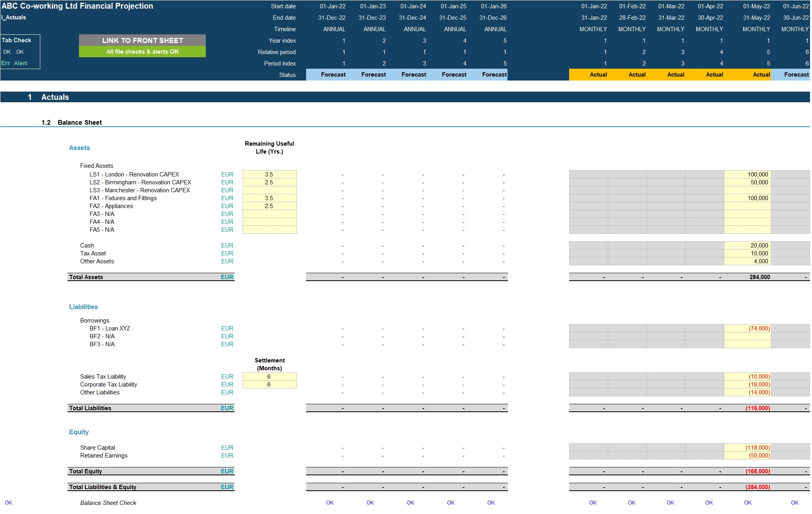Click the All file checks & alerts OK banner
The image size is (812, 514).
coord(142,52)
